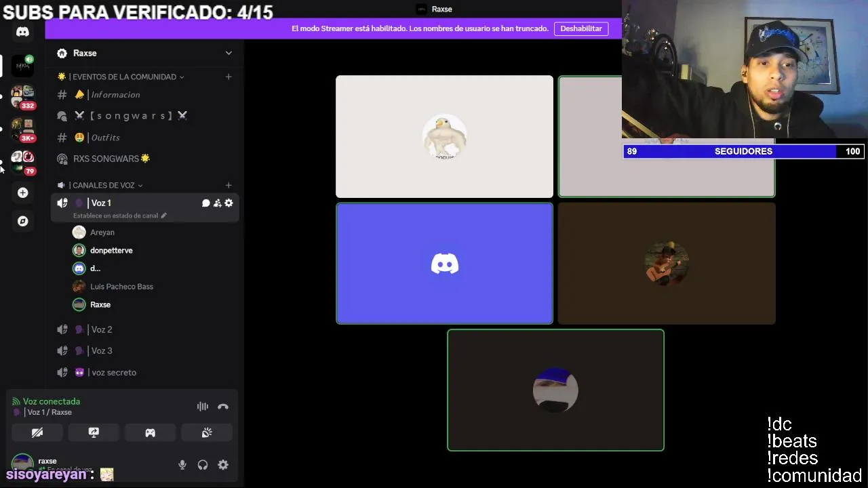Click bottom tile with blue cap avatar

[555, 390]
